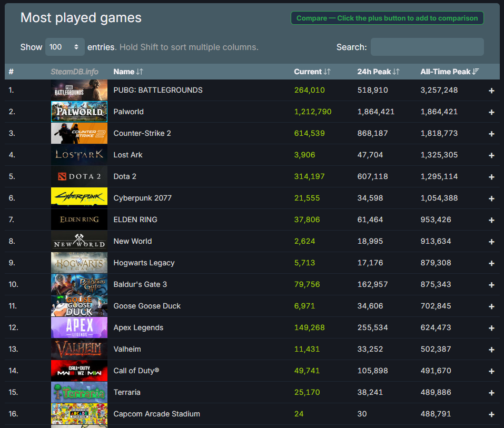Click the Baldur's Gate thumbnail image
Viewport: 504px width, 428px height.
79,284
